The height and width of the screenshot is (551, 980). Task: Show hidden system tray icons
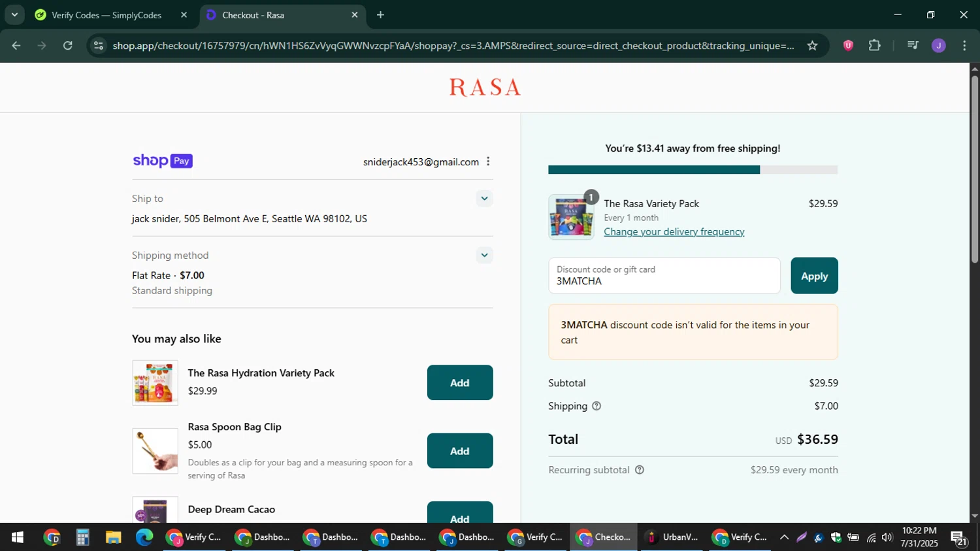coord(784,537)
